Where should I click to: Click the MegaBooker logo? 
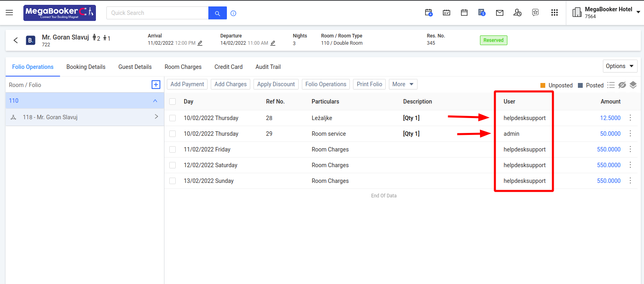60,13
